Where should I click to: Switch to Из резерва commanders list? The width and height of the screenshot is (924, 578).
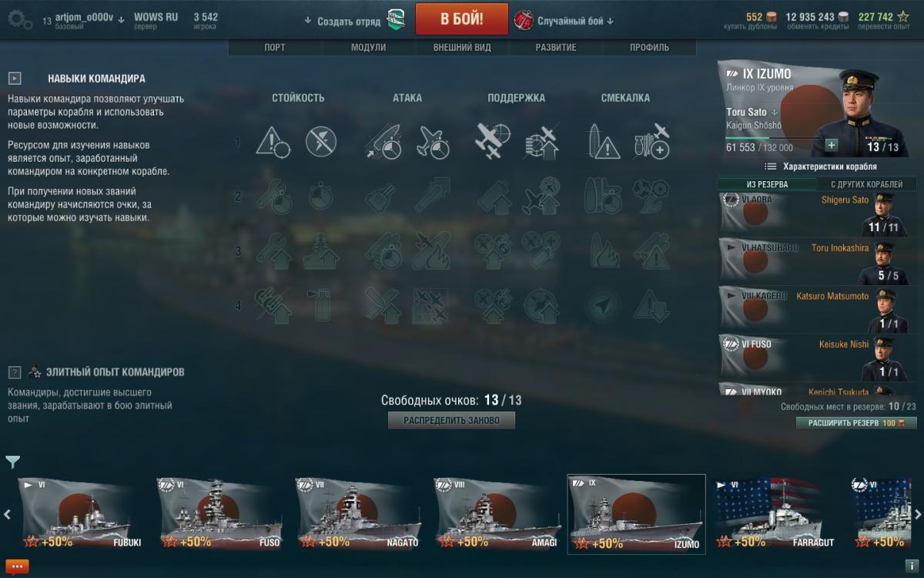coord(767,184)
